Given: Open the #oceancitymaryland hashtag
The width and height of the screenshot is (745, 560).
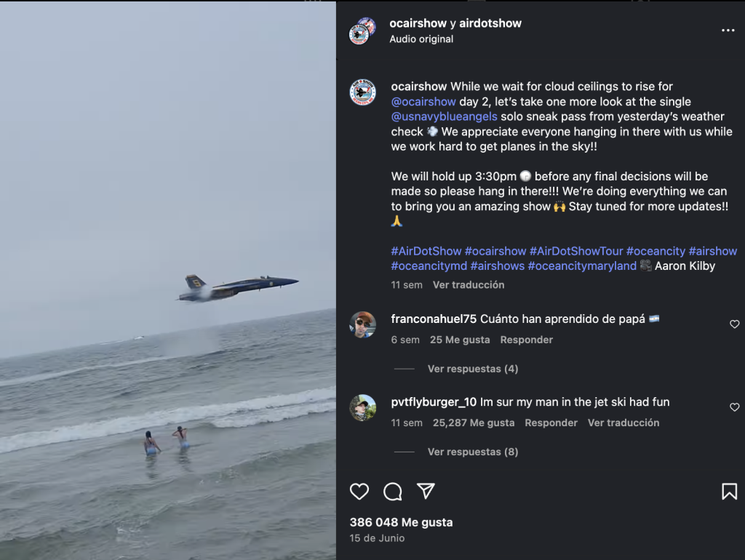Looking at the screenshot, I should pyautogui.click(x=582, y=266).
